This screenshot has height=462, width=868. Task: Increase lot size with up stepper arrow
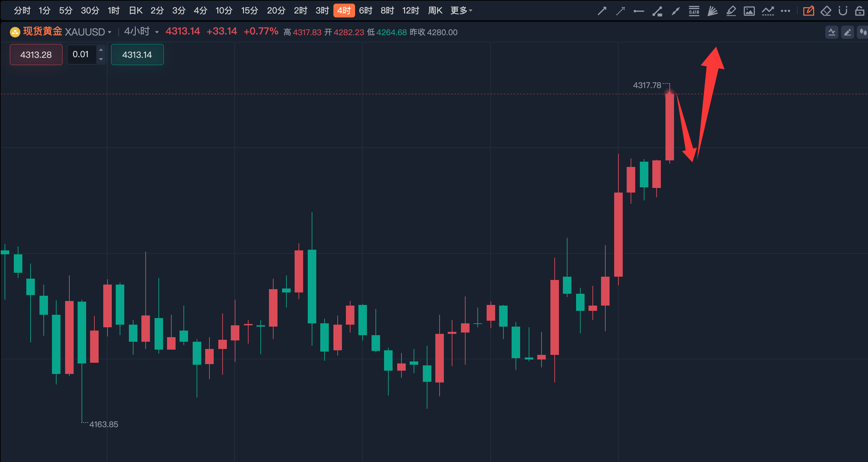pos(101,50)
